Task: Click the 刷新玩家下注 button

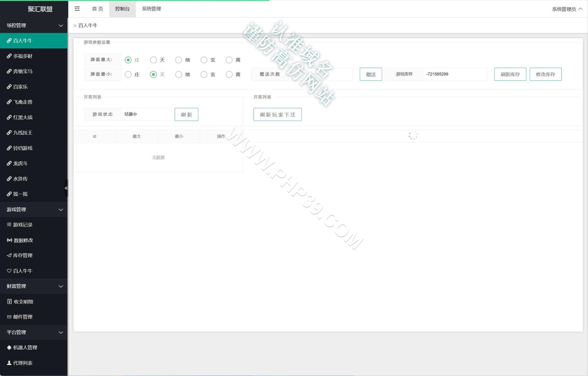Action: (277, 115)
